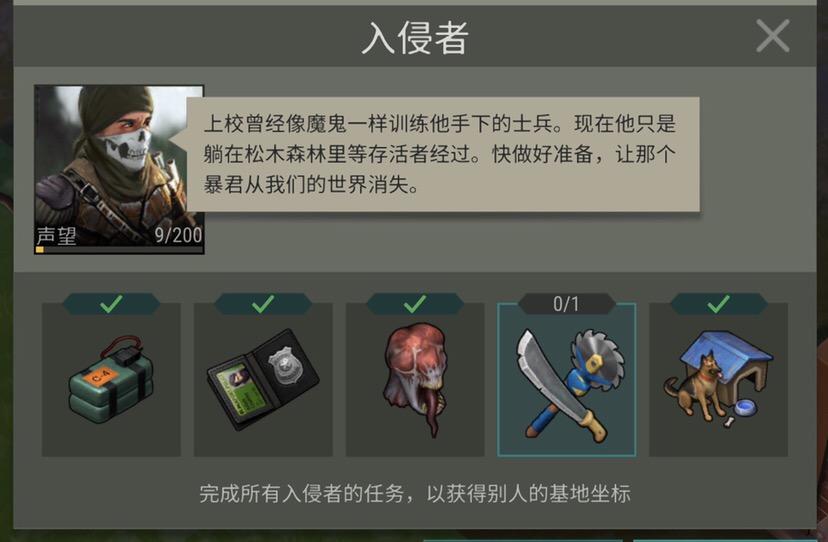This screenshot has height=542, width=828.
Task: Click the colonel description speech bubble
Action: click(443, 154)
